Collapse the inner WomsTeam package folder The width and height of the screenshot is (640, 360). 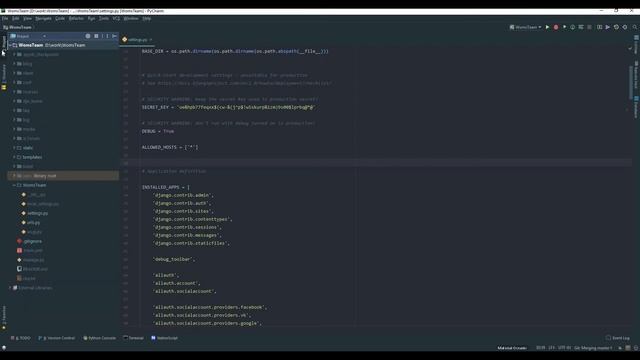pos(14,185)
